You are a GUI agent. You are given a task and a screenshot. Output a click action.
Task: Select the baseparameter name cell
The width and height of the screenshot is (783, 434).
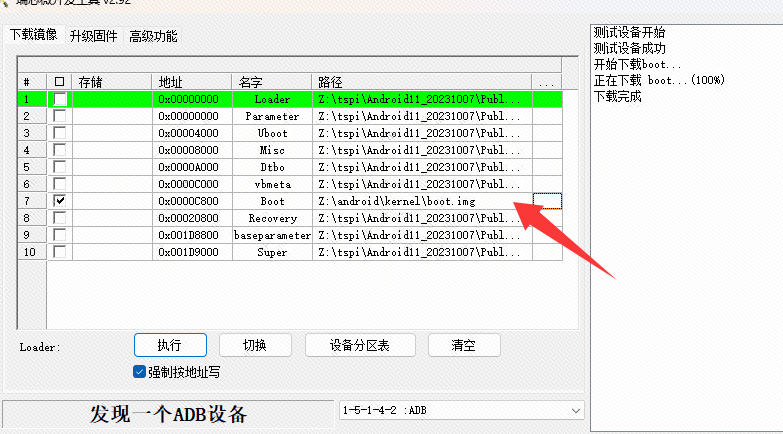pyautogui.click(x=272, y=235)
